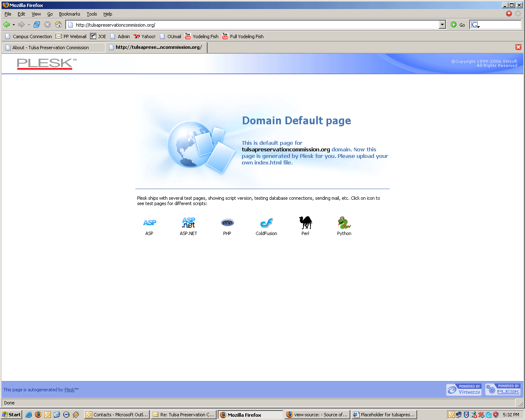Screen dimensions: 525x420
Task: Open the ColdFusion test page icon
Action: 266,223
